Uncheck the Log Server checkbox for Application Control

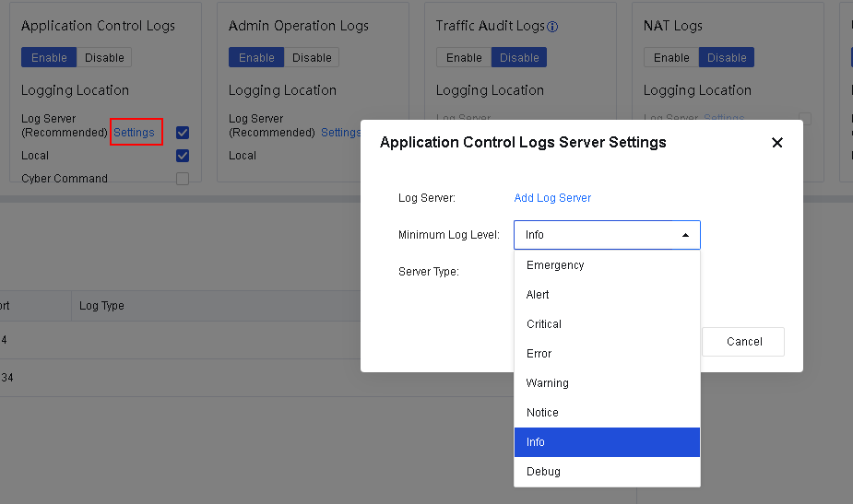click(183, 133)
